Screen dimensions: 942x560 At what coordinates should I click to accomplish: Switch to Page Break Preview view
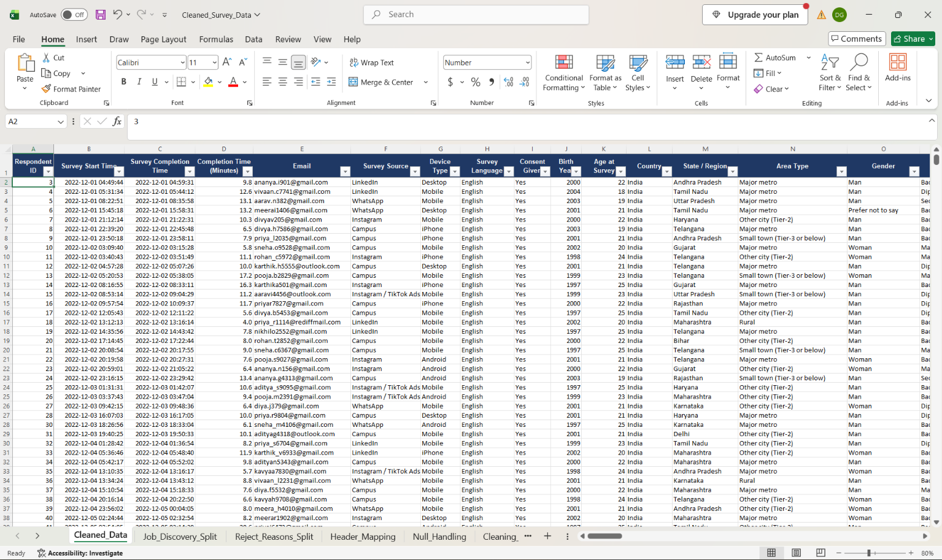tap(820, 553)
